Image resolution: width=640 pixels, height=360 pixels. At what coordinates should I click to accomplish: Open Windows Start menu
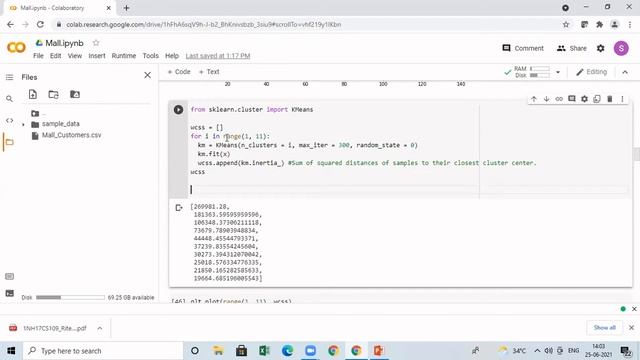[x=11, y=351]
